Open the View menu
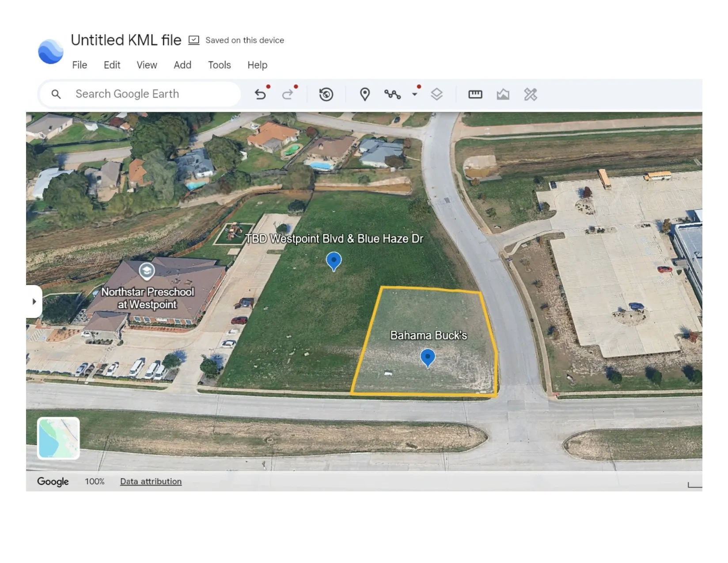The image size is (728, 563). [147, 65]
